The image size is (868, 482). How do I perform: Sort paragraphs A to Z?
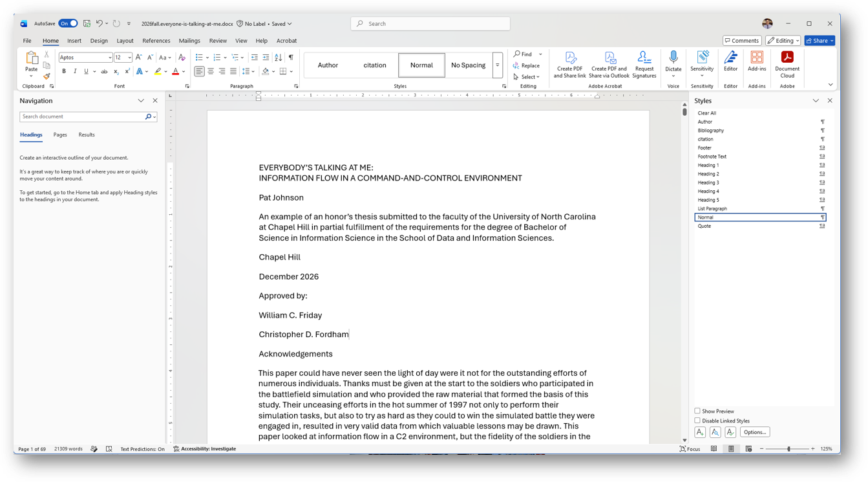(279, 58)
